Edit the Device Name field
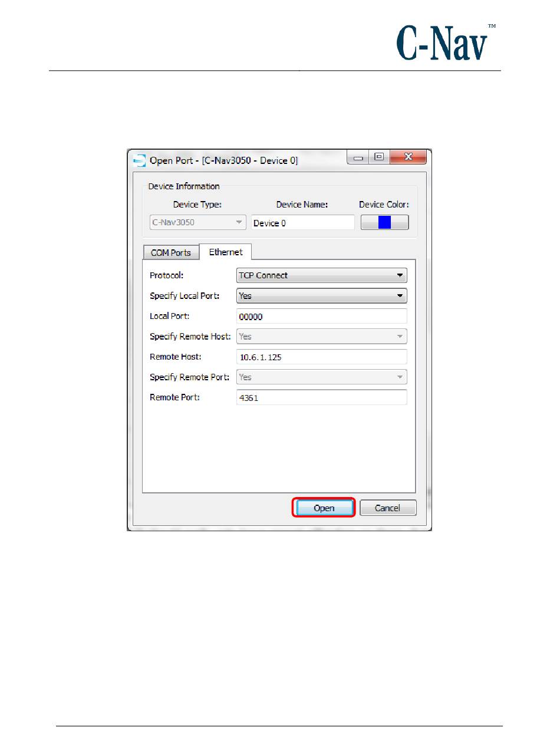This screenshot has width=560, height=747. pyautogui.click(x=303, y=223)
